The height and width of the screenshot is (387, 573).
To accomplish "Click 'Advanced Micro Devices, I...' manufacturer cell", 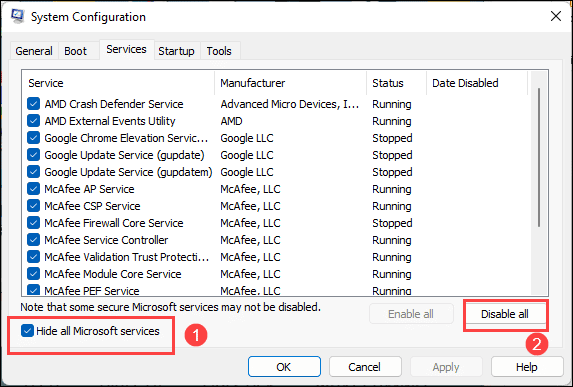I will coord(289,104).
